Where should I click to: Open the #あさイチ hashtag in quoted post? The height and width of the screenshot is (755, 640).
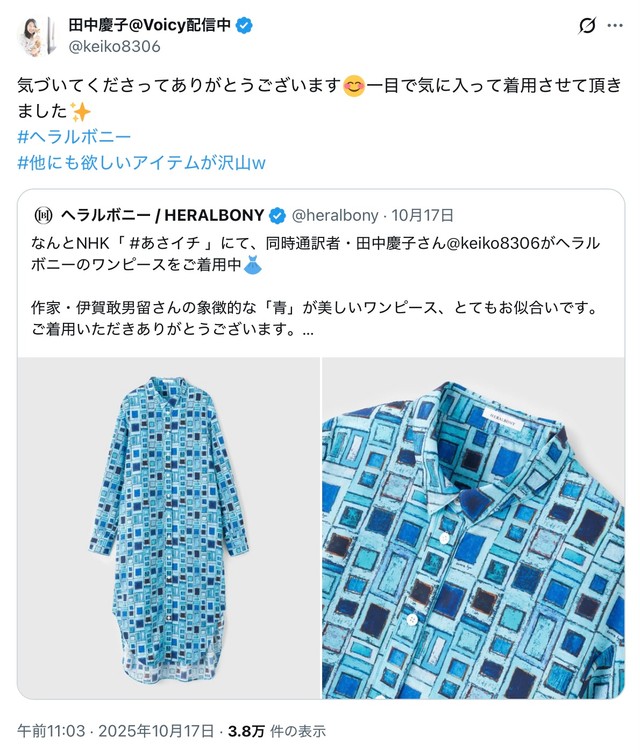(x=165, y=243)
